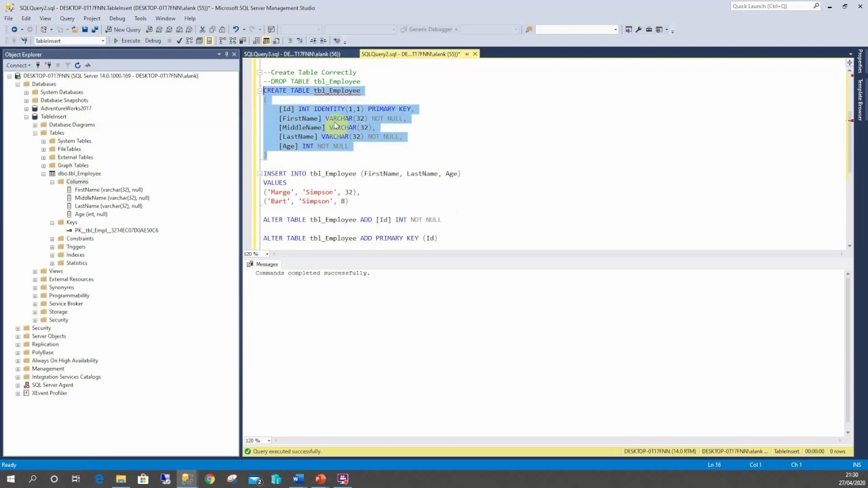Screen dimensions: 868x488
Task: Run the query with Execute button
Action: pos(127,41)
